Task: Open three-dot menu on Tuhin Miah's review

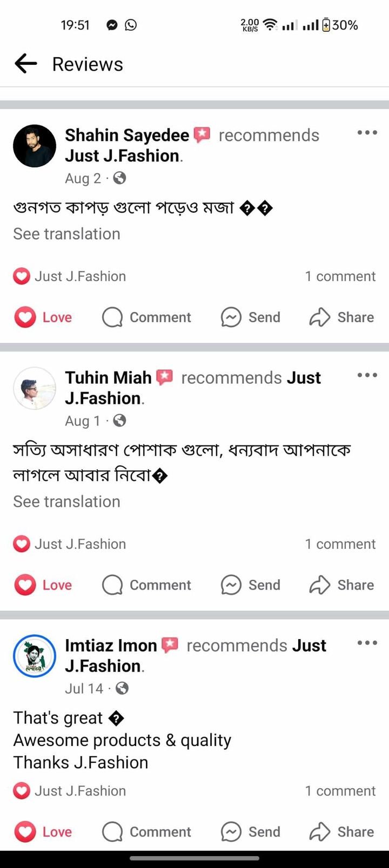Action: tap(367, 375)
